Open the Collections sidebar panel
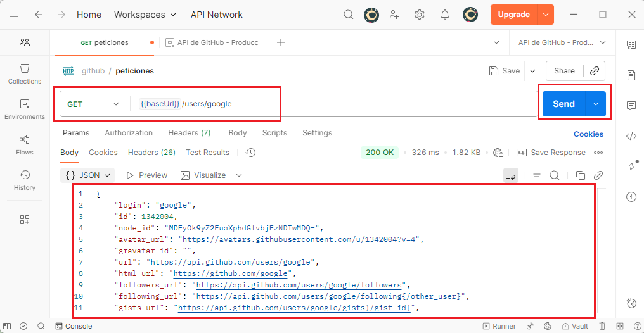 pyautogui.click(x=25, y=73)
